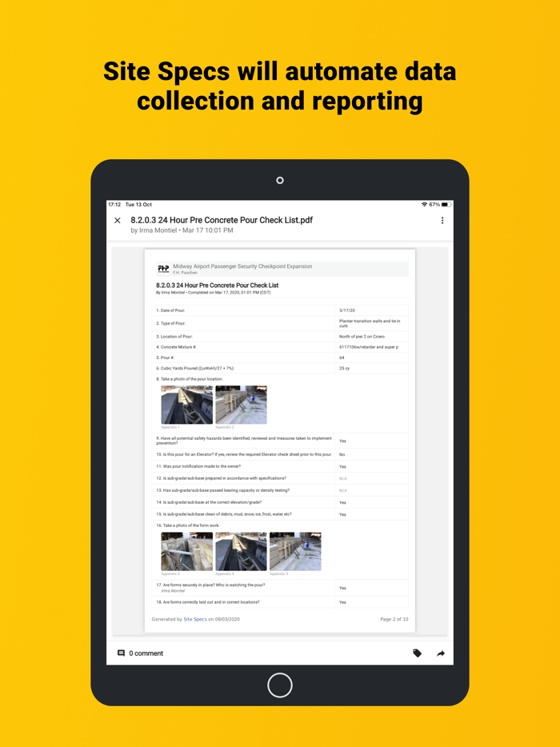This screenshot has height=747, width=560.
Task: Click question 14 about correct elevation/grade
Action: 209,502
